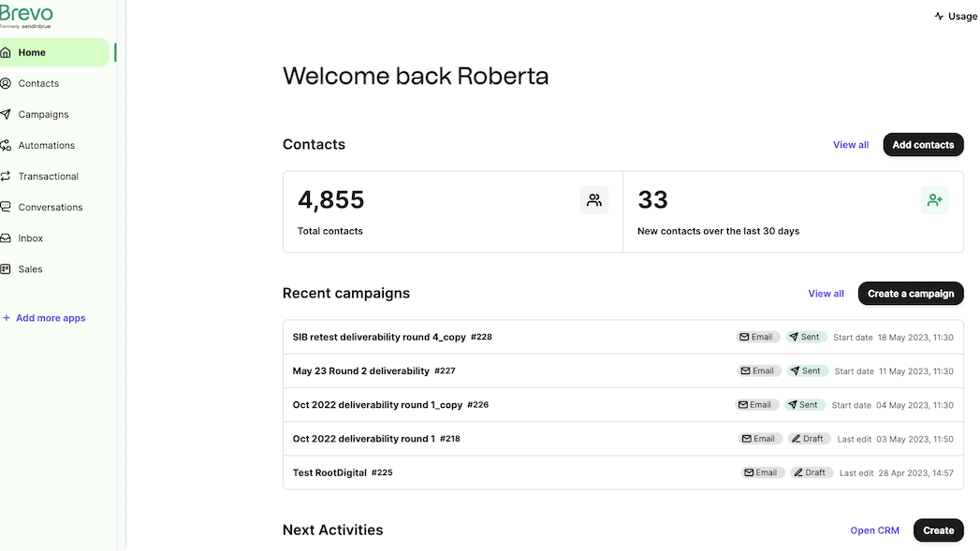The height and width of the screenshot is (551, 980).
Task: Click Sent badge on campaign #228 row
Action: tap(806, 337)
